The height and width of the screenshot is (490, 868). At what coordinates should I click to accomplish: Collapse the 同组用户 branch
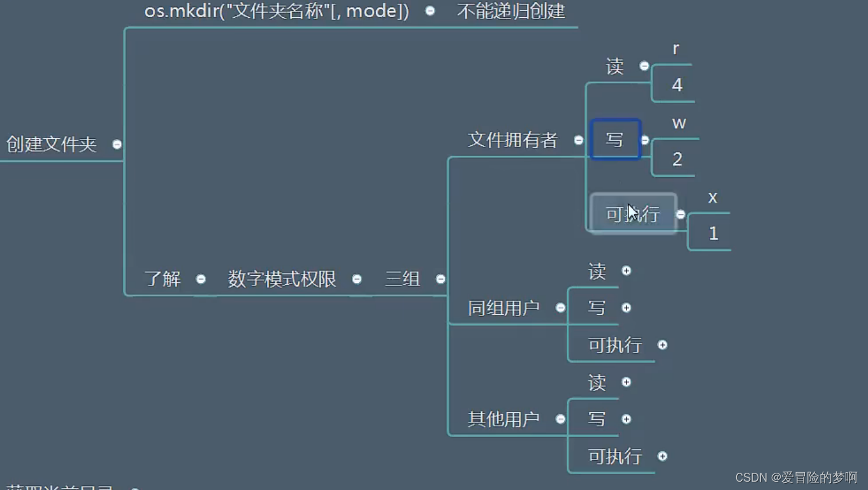(560, 308)
